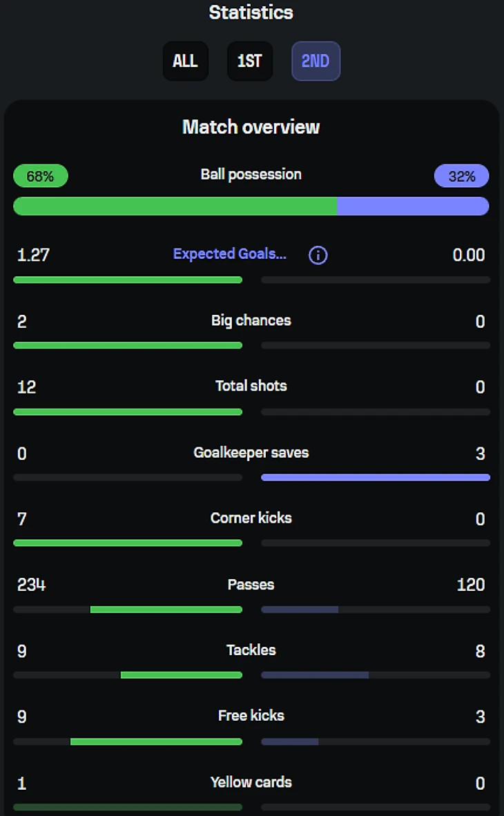The height and width of the screenshot is (816, 504).
Task: Click the Tackles stat label
Action: [x=251, y=650]
